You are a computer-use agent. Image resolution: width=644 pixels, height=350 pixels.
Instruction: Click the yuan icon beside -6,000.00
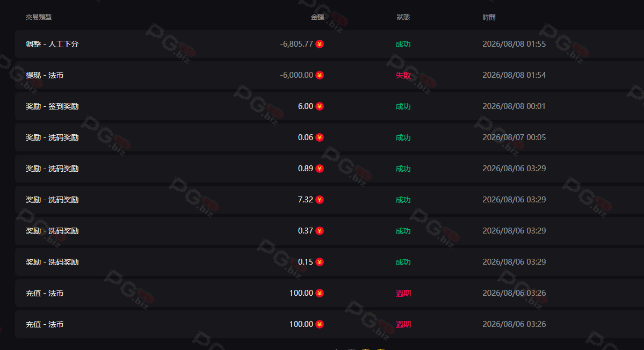coord(320,75)
